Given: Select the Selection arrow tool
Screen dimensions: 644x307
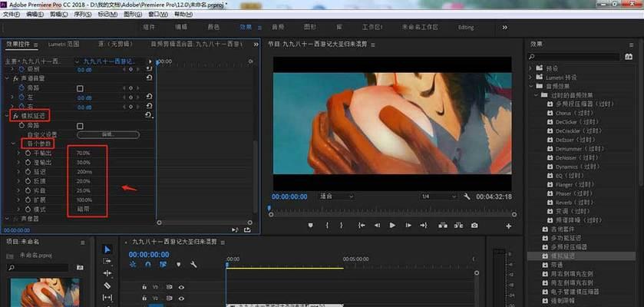Looking at the screenshot, I should pos(107,249).
